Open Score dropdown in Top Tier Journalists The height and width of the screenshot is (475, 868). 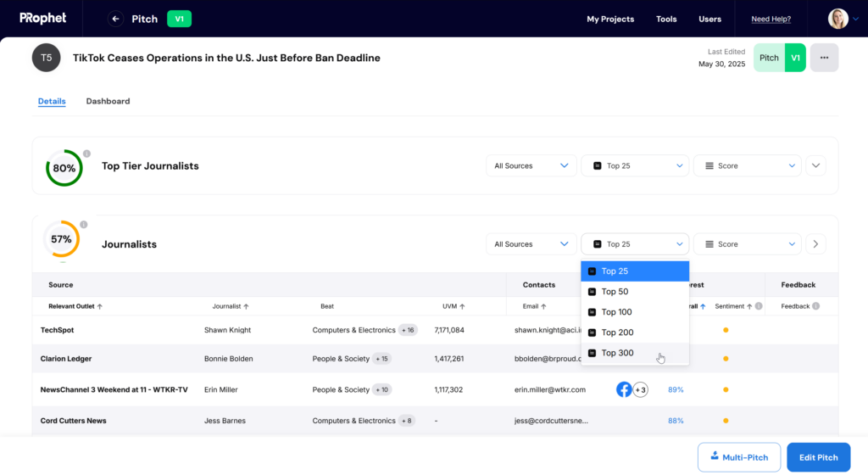pyautogui.click(x=748, y=165)
